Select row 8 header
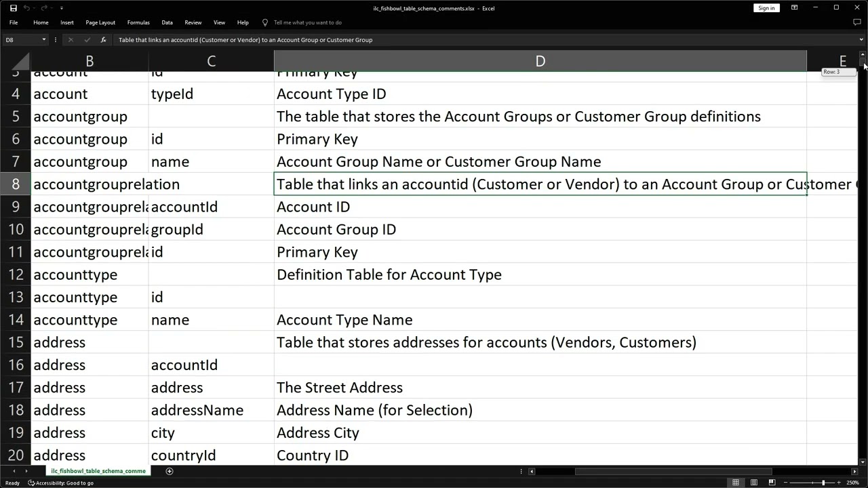This screenshot has width=868, height=488. tap(16, 184)
